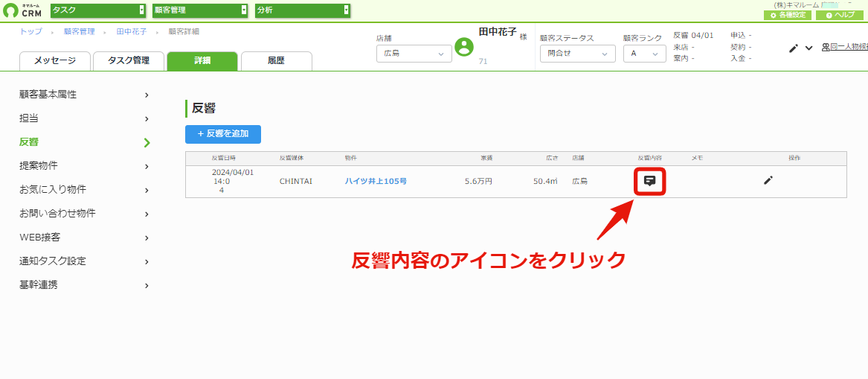Click the 5.6万円 rent value

pos(479,181)
